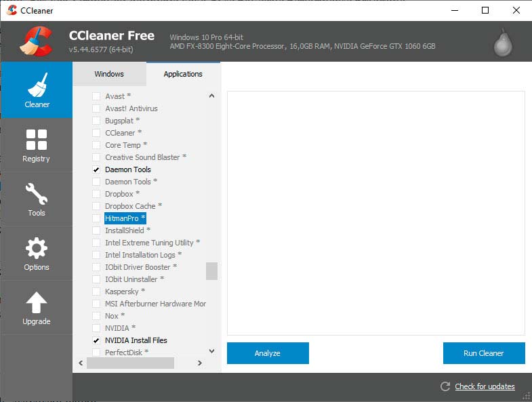532x402 pixels.
Task: Select the NVIDIA * entry text
Action: 120,328
